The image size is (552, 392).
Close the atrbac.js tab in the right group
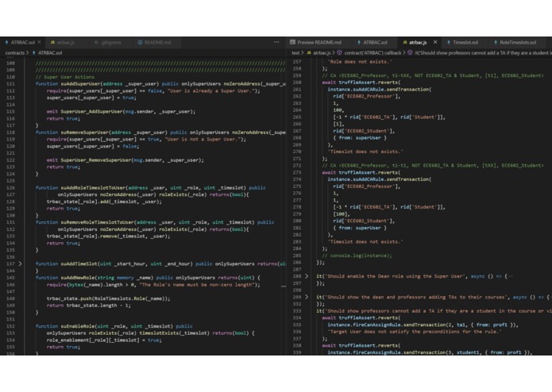tap(435, 42)
